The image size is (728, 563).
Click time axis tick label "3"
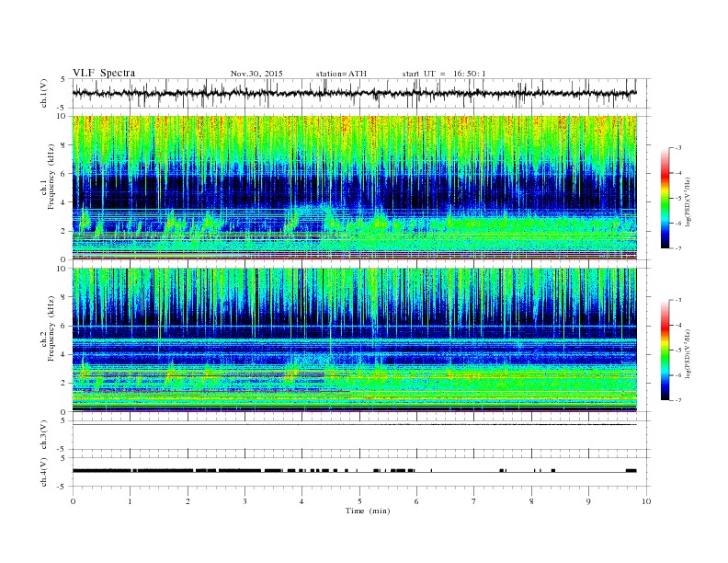tap(245, 501)
